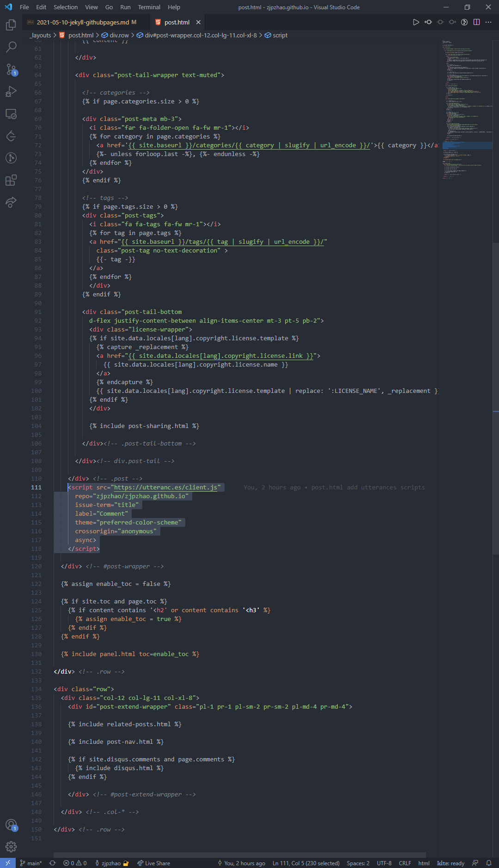This screenshot has height=868, width=499.
Task: Show errors and warnings problems panel
Action: (75, 863)
